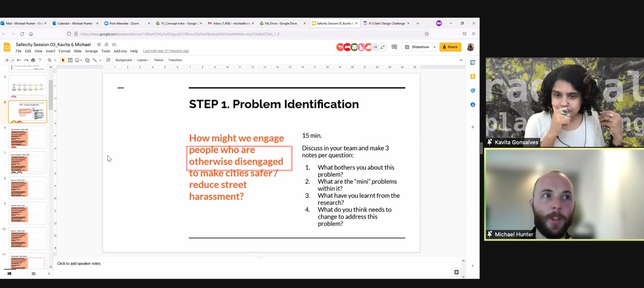644x288 pixels.
Task: Click the browser Reload button
Action: pos(21,34)
